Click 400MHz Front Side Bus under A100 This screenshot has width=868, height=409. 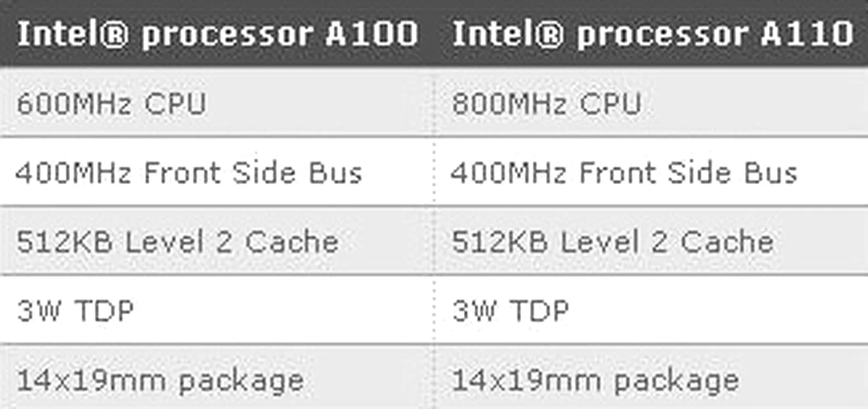(217, 171)
